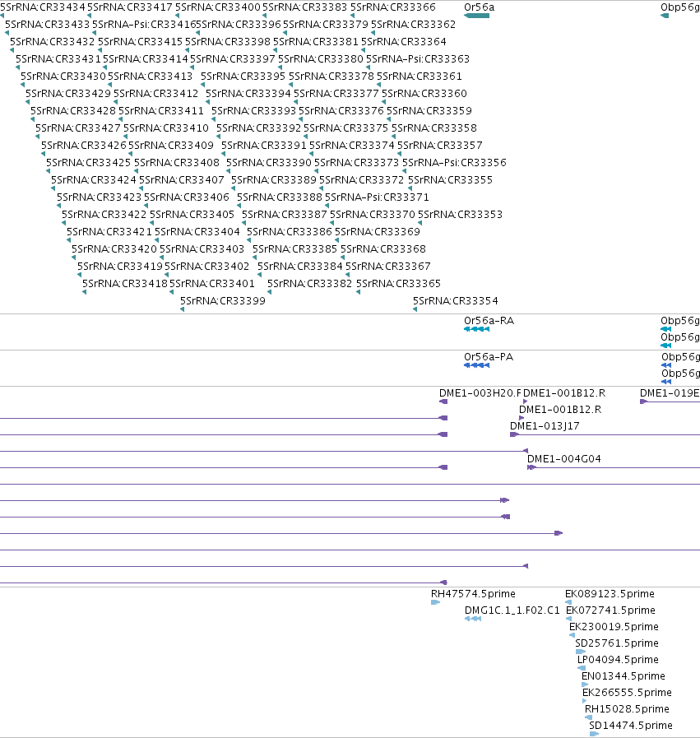Click the DME1-004G04 label
Viewport: 700px width, 738px height.
563,459
